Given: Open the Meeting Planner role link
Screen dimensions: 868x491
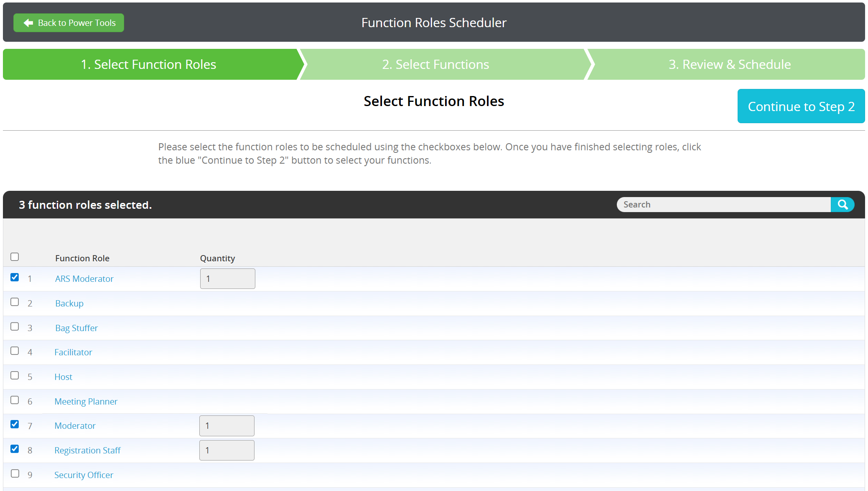Looking at the screenshot, I should pos(86,401).
